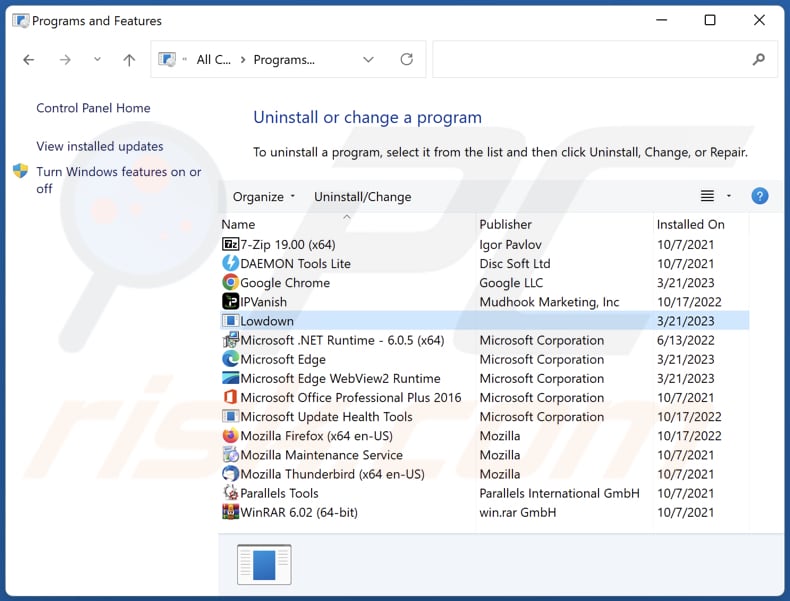Select Mozilla Maintenance Service entry
The width and height of the screenshot is (790, 601).
[485, 455]
